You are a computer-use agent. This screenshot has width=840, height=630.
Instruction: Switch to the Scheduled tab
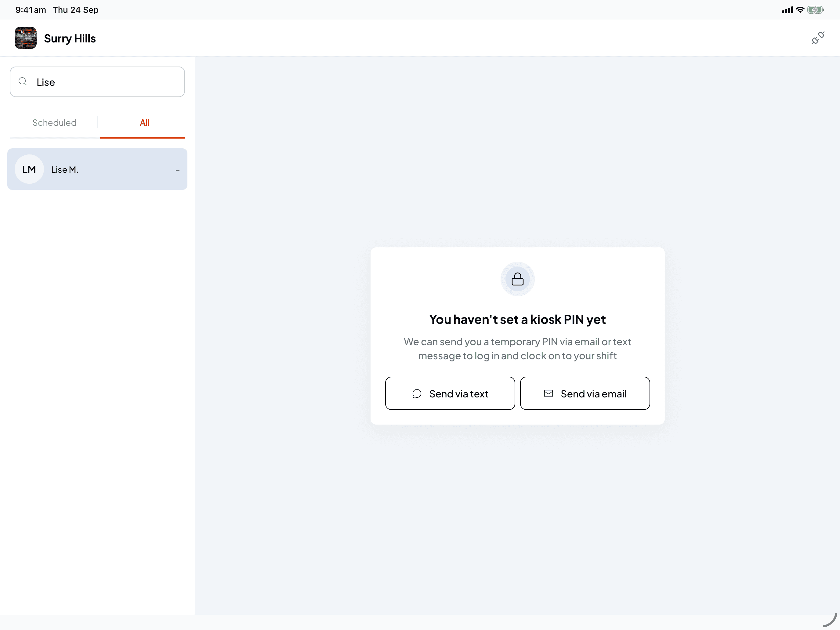click(x=54, y=123)
